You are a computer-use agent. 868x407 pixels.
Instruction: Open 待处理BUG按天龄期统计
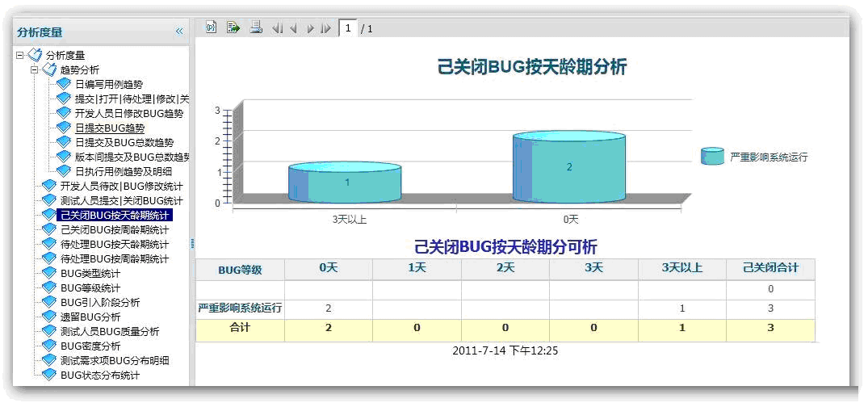[115, 244]
